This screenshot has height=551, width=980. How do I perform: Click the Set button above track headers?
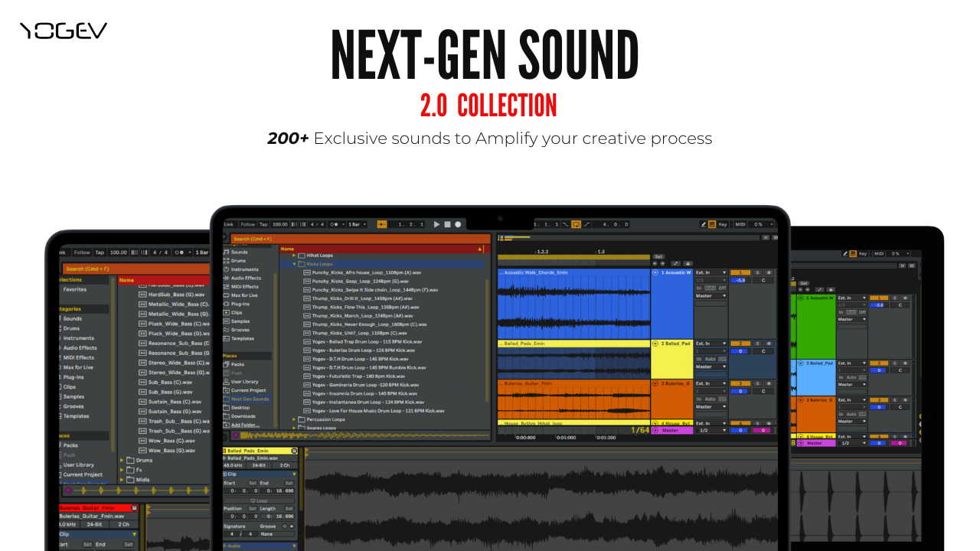pyautogui.click(x=658, y=256)
